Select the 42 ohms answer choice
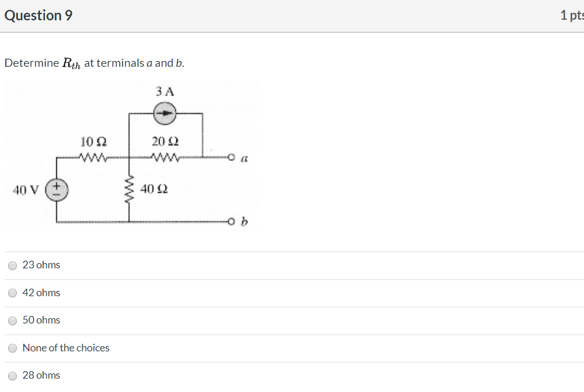The height and width of the screenshot is (392, 584). click(x=12, y=293)
